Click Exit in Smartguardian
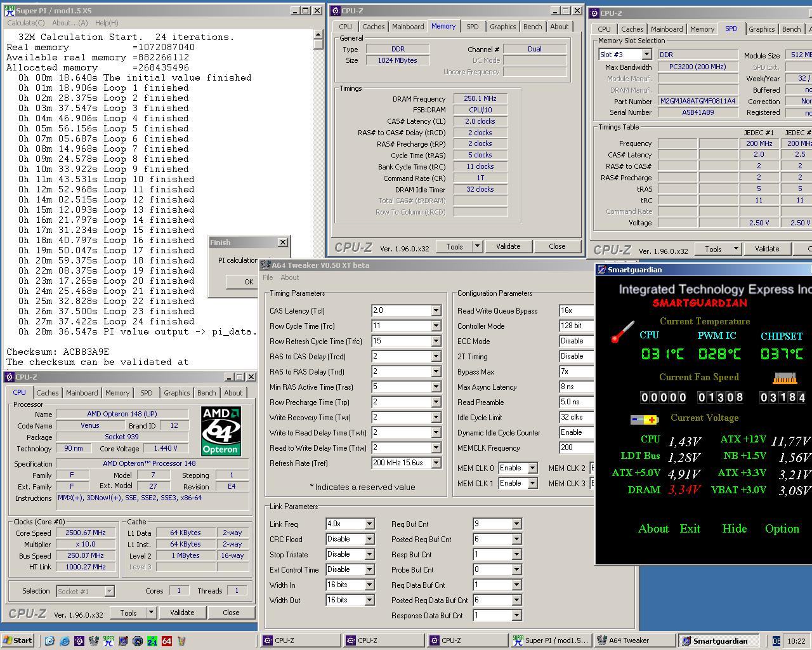 click(690, 529)
